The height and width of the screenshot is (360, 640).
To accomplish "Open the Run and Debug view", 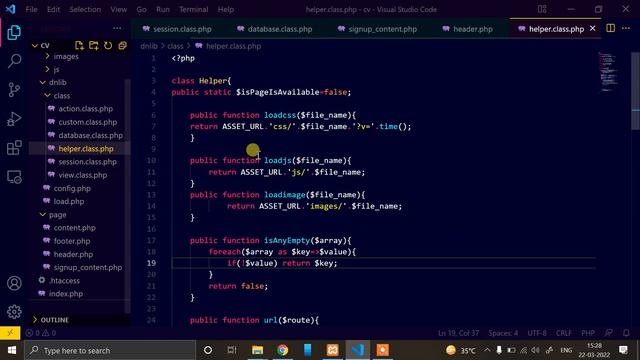I will [14, 119].
